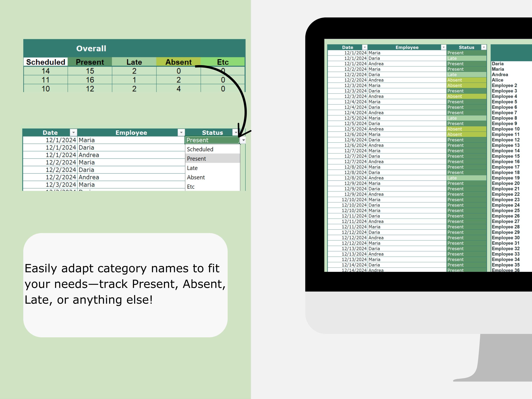Choose the highlighted "Present" option
The image size is (532, 399).
[x=196, y=158]
